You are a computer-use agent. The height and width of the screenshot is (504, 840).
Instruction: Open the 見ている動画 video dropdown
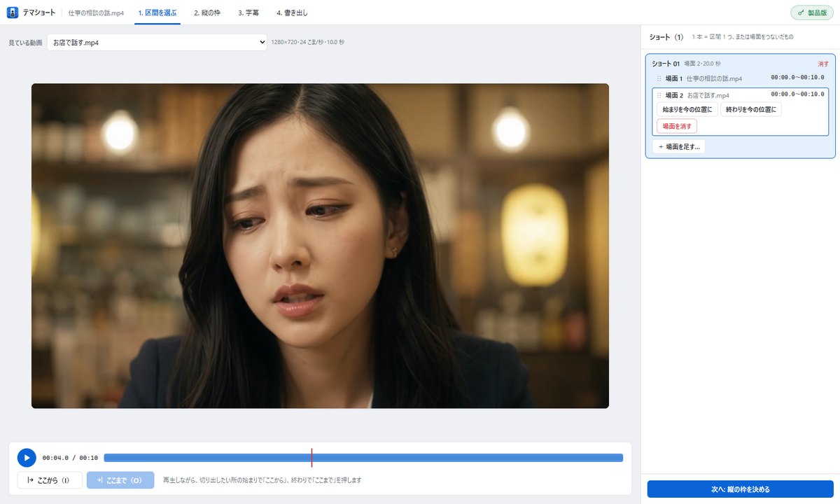pos(157,42)
